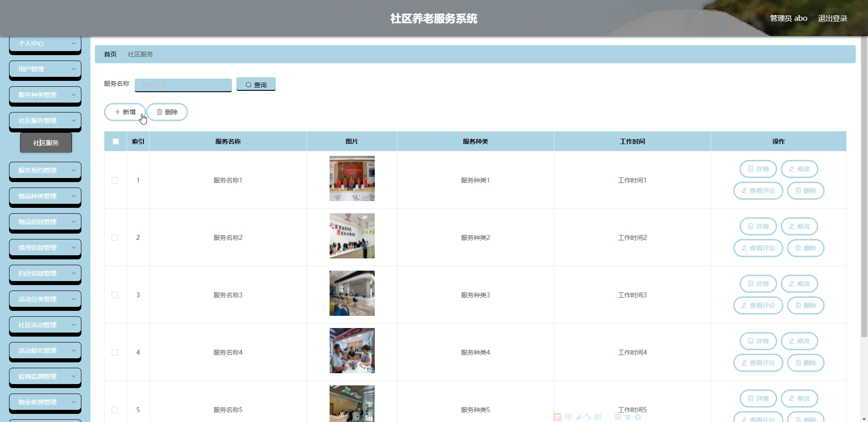
Task: Select the 社区服务 submenu item
Action: [x=46, y=143]
